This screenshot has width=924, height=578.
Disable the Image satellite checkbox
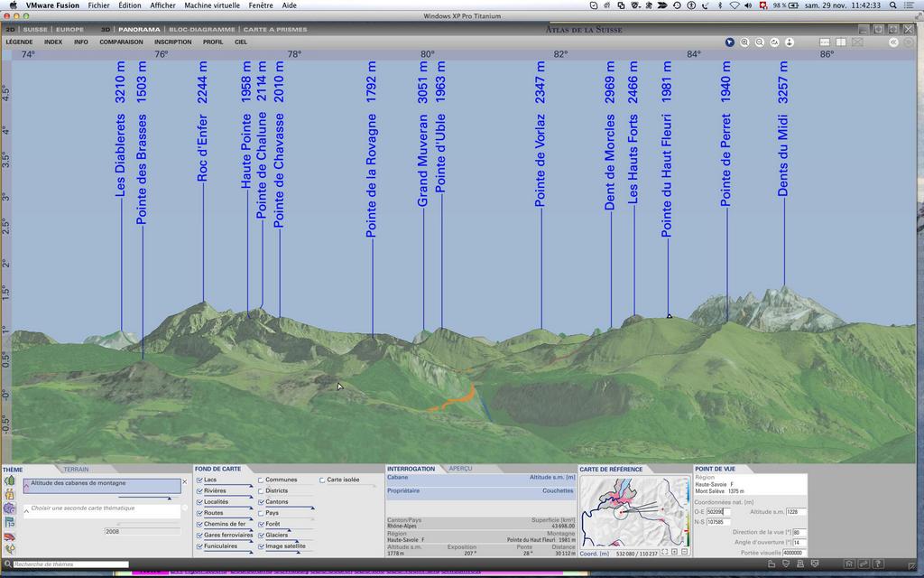tap(261, 545)
